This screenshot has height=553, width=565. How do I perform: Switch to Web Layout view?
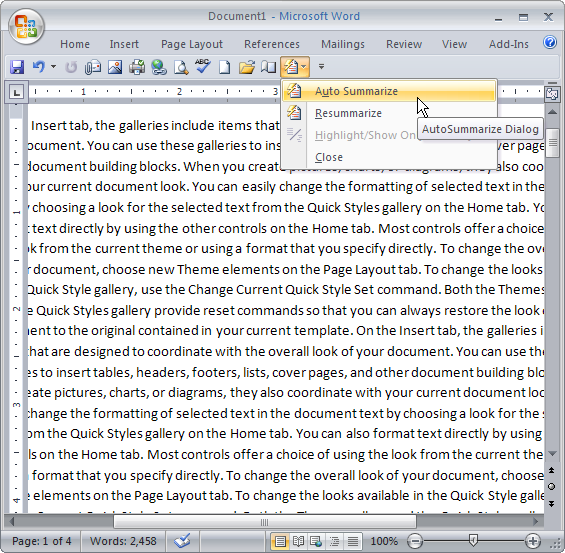pyautogui.click(x=316, y=541)
